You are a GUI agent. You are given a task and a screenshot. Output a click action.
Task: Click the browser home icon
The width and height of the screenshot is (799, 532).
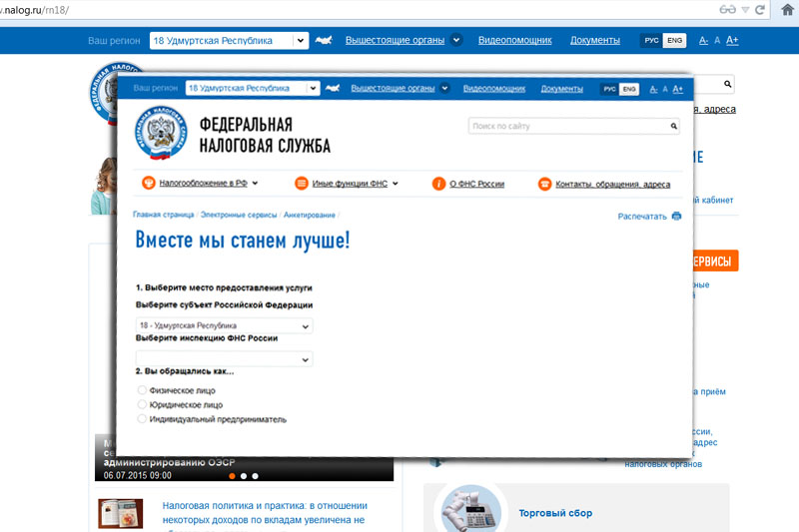[786, 9]
